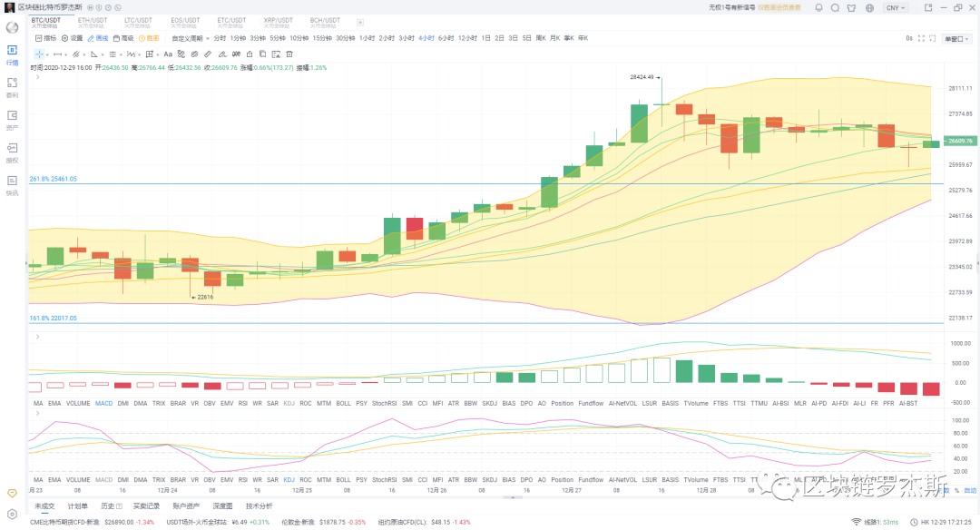Select the crosshair cursor drawing tool
This screenshot has height=530, width=980.
[x=39, y=54]
